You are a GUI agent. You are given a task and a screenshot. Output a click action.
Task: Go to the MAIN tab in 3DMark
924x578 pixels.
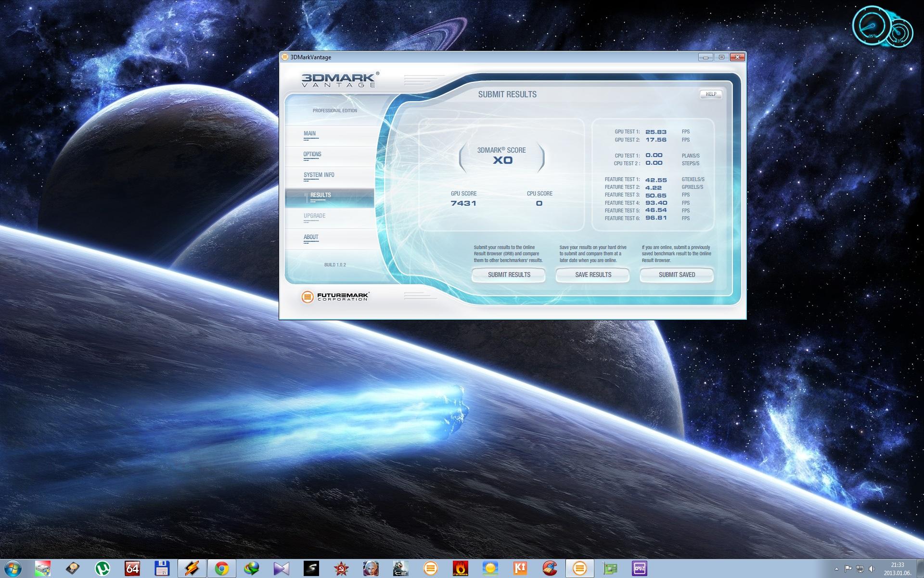point(330,136)
